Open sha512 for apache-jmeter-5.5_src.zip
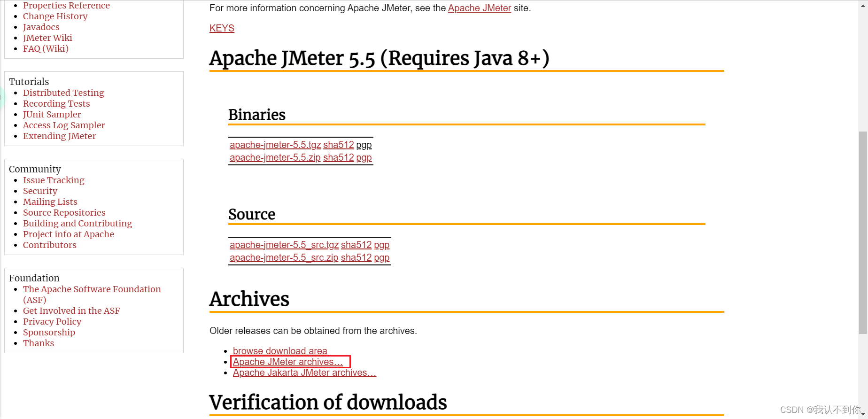Image resolution: width=868 pixels, height=419 pixels. pos(356,257)
